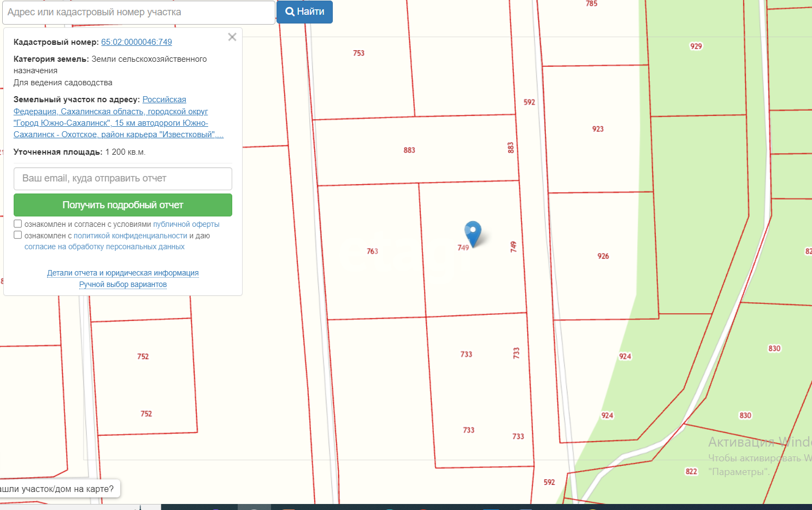
Task: Check the public offer agreement checkbox
Action: click(x=18, y=224)
